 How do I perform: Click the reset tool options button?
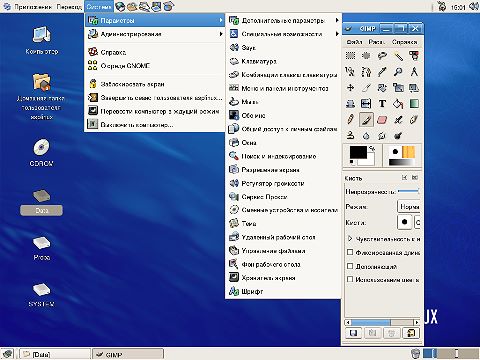[411, 333]
